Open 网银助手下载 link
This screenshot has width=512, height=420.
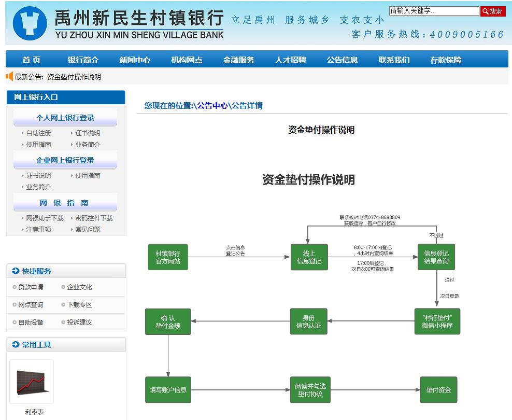tap(45, 218)
